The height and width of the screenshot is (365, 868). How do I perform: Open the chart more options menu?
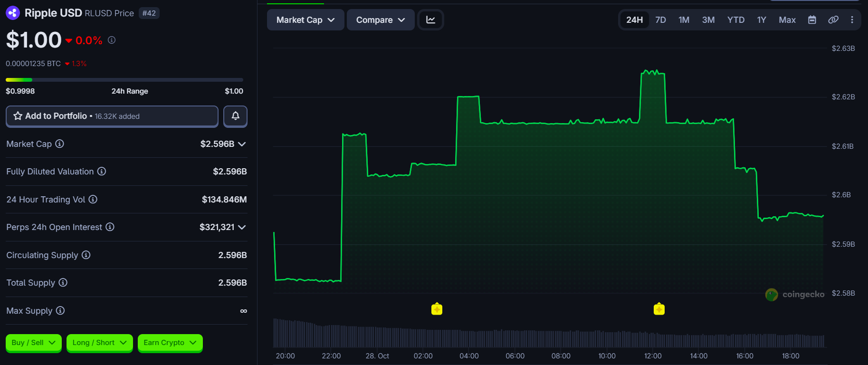tap(852, 20)
